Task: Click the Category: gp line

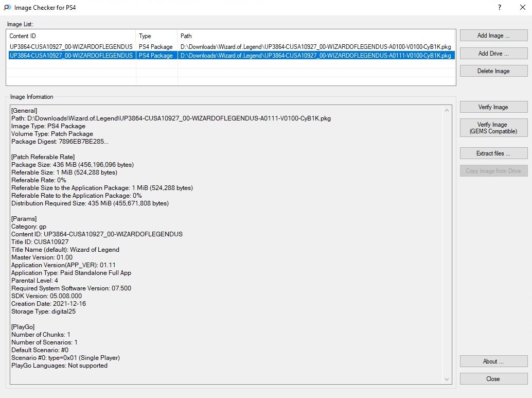Action: 29,227
